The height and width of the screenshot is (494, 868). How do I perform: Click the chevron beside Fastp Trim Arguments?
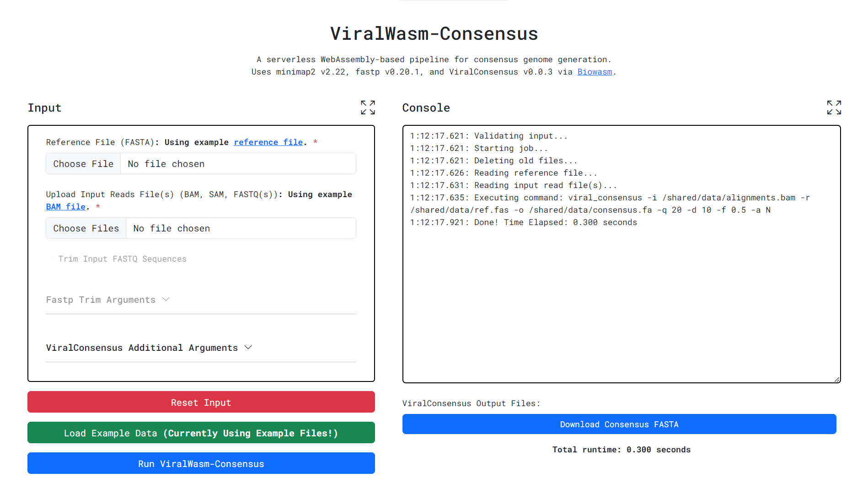(x=166, y=300)
